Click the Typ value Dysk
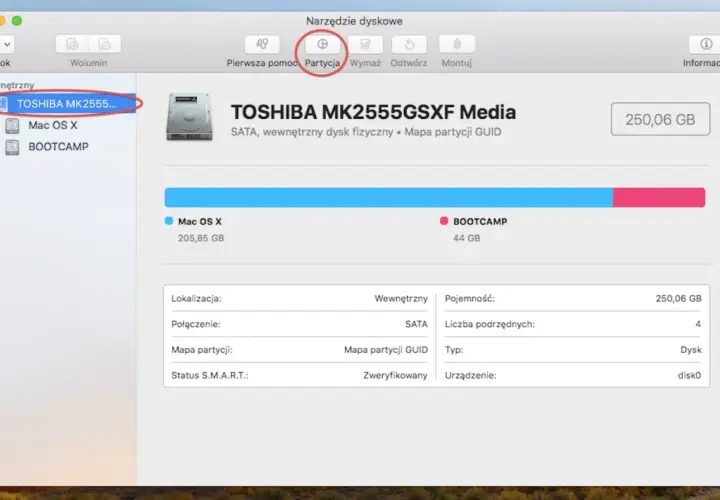 [691, 350]
